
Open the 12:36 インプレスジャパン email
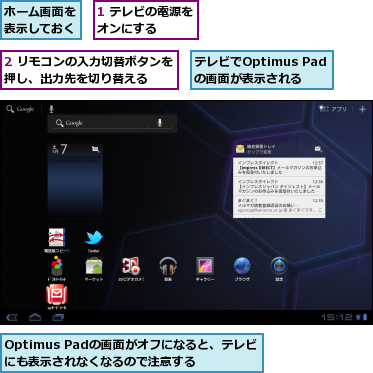click(279, 186)
